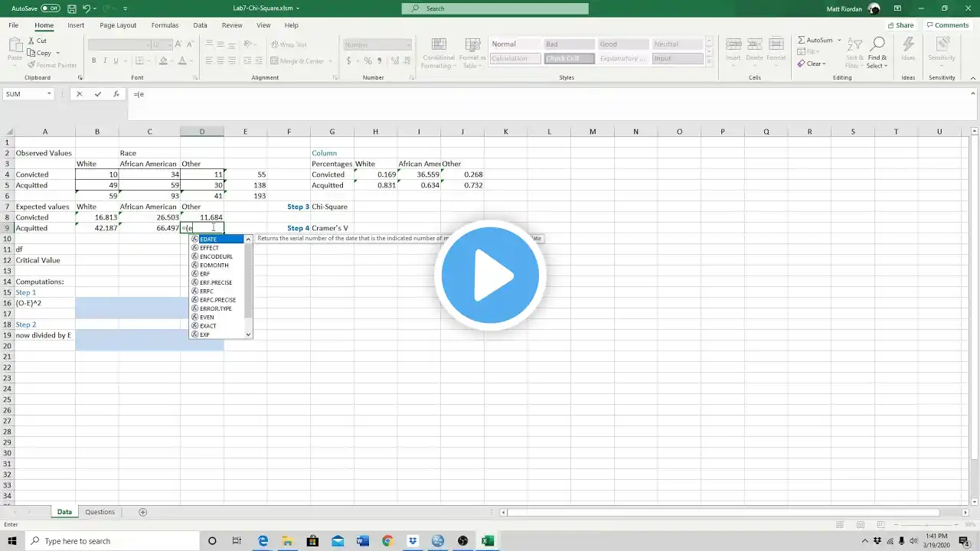
Task: Open the Undo history dropdown arrow
Action: pos(94,8)
